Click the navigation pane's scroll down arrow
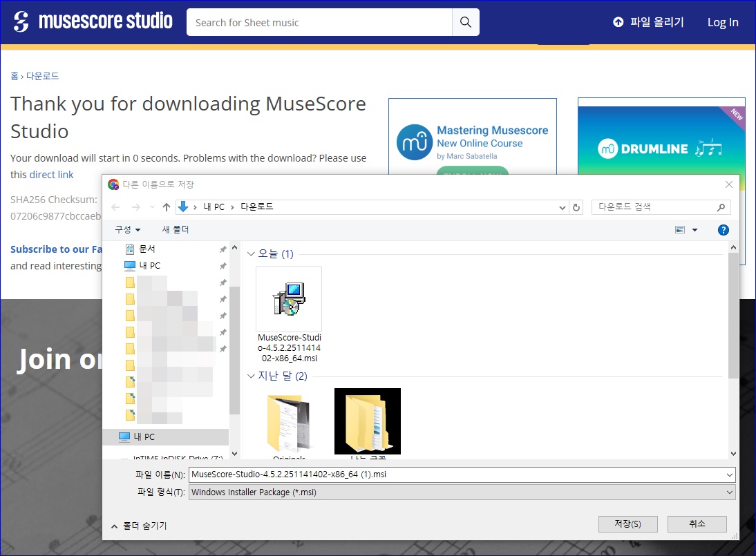Image resolution: width=756 pixels, height=556 pixels. [235, 453]
